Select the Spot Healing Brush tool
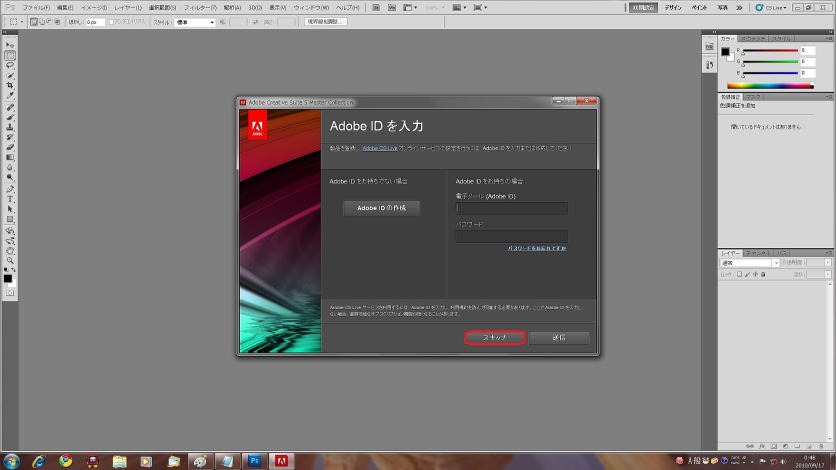The image size is (836, 470). 10,108
